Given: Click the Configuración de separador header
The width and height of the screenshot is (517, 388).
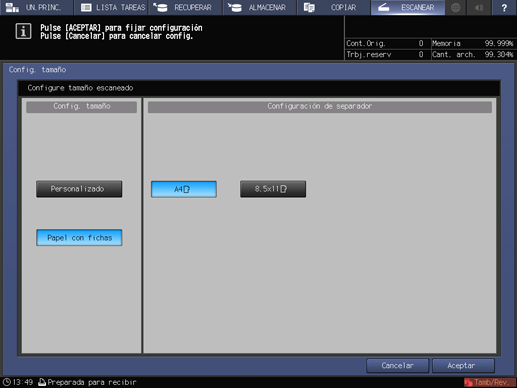Looking at the screenshot, I should 320,106.
